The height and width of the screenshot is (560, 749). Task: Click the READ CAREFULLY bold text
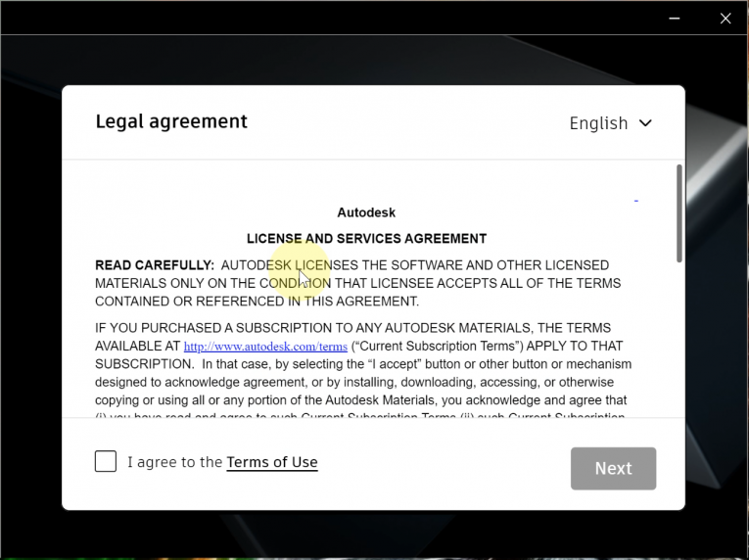pos(155,265)
